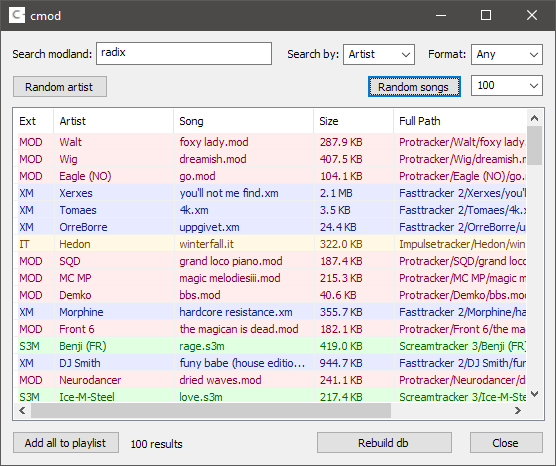Click the Random songs button
556x466 pixels.
pyautogui.click(x=414, y=87)
